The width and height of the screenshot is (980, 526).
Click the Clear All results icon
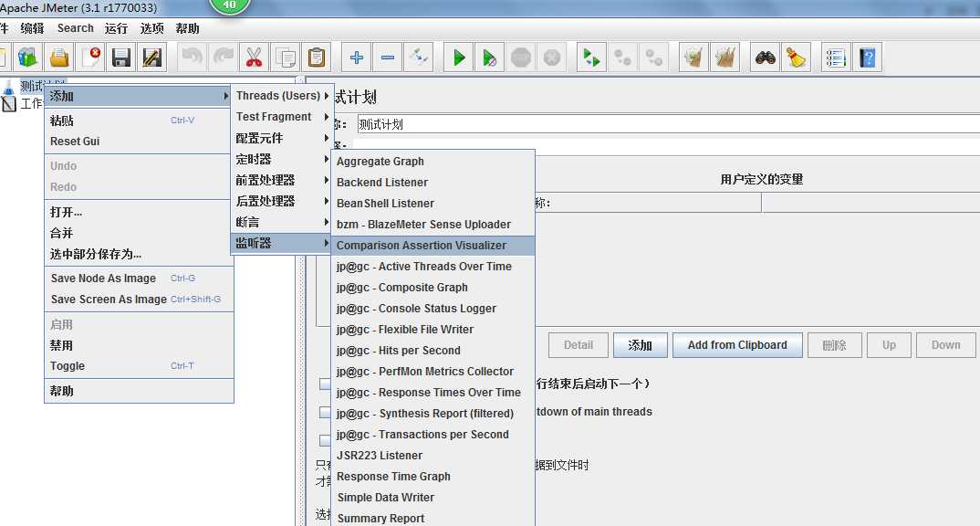(x=725, y=58)
